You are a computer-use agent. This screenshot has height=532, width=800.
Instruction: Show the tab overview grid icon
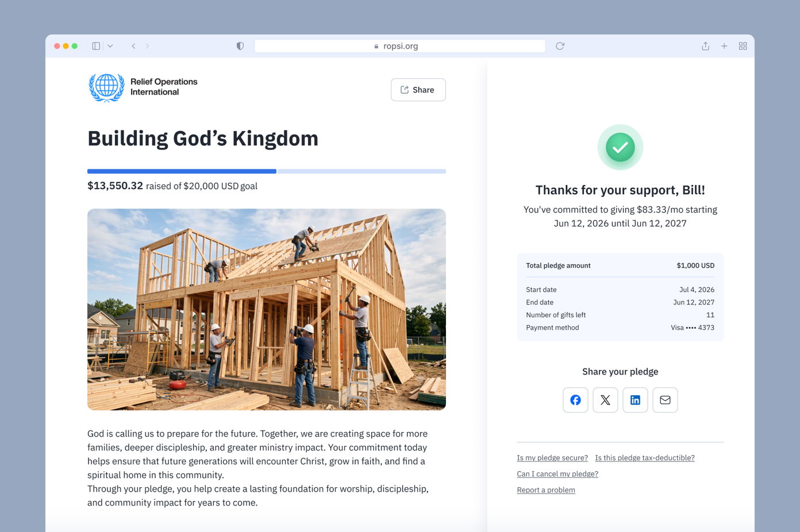click(x=743, y=46)
